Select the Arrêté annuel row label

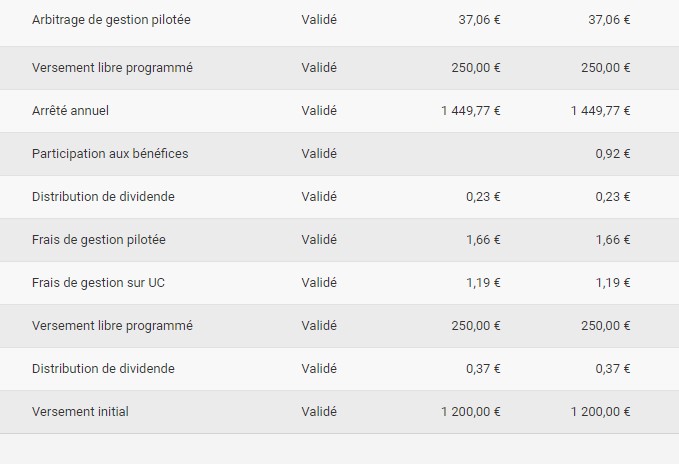coord(70,111)
